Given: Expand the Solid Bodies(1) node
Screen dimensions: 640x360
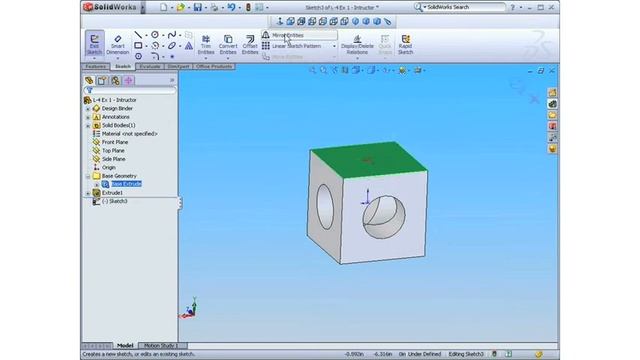Looking at the screenshot, I should [88, 126].
